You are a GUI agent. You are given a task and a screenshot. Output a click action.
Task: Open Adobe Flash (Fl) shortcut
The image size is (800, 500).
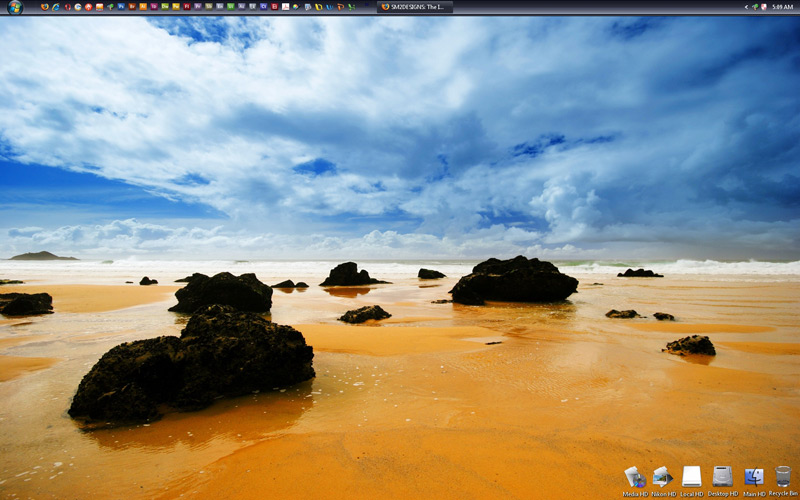(x=187, y=7)
